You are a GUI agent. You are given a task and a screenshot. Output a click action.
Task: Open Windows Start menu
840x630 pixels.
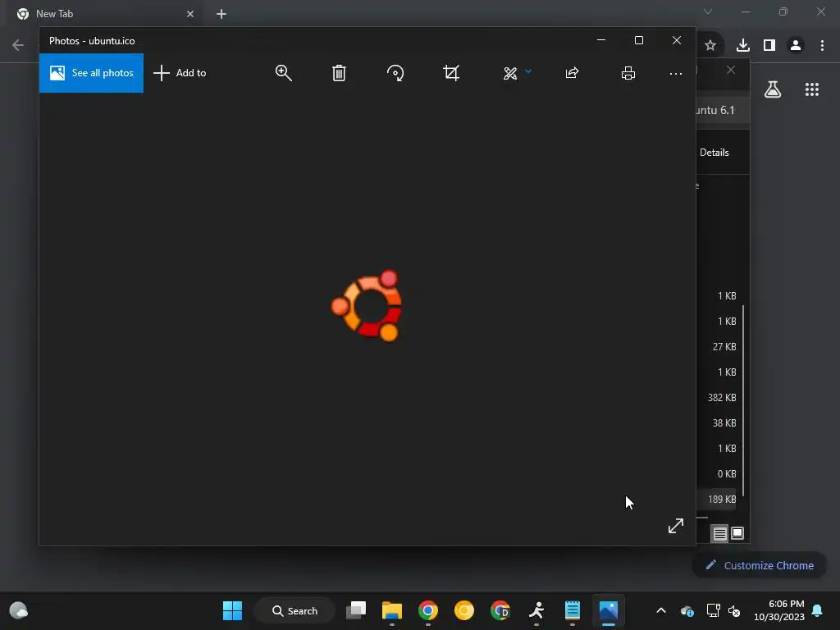point(232,610)
